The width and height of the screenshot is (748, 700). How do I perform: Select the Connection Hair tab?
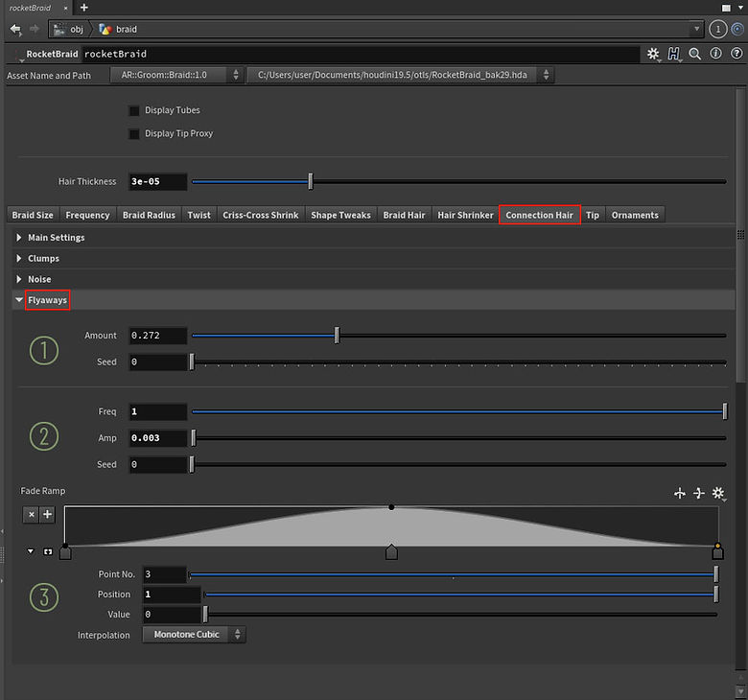click(540, 215)
